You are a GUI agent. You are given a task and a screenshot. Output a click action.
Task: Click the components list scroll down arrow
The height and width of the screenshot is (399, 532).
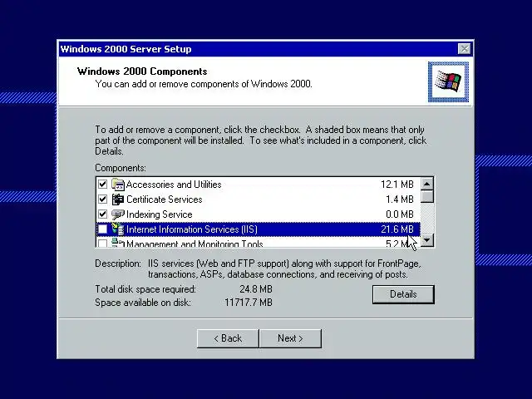(x=426, y=240)
